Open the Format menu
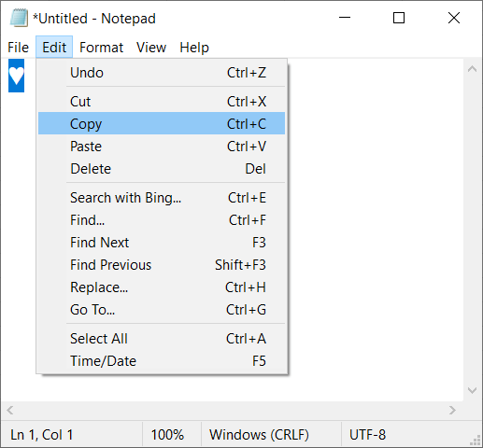The height and width of the screenshot is (448, 483). pyautogui.click(x=101, y=48)
